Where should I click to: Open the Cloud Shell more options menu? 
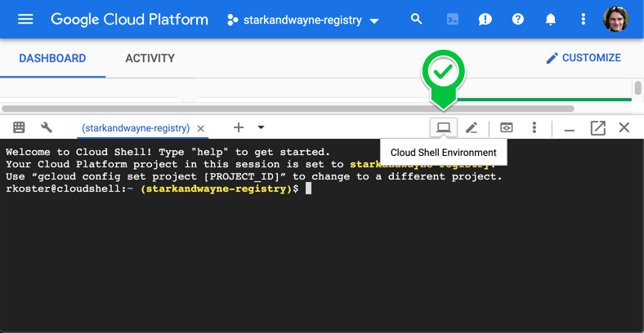point(534,127)
